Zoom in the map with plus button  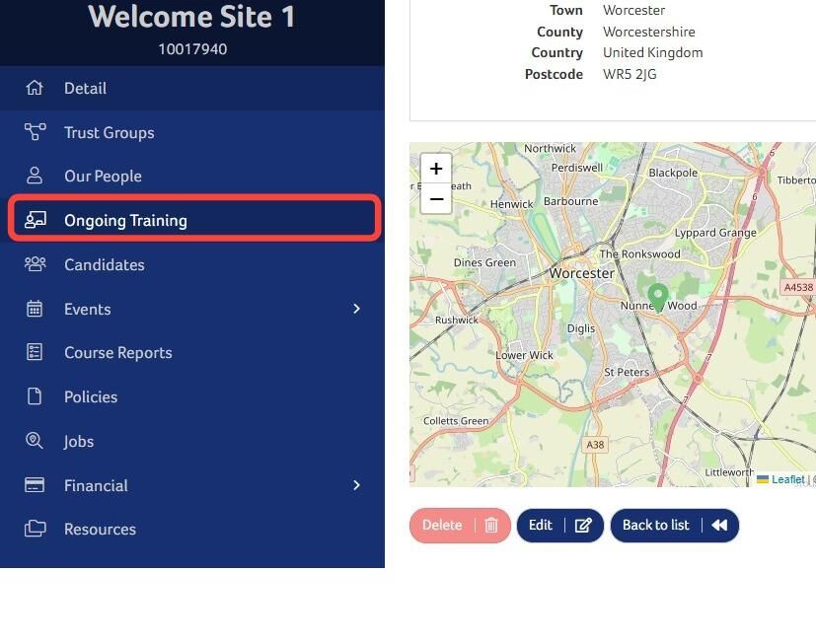[x=436, y=169]
